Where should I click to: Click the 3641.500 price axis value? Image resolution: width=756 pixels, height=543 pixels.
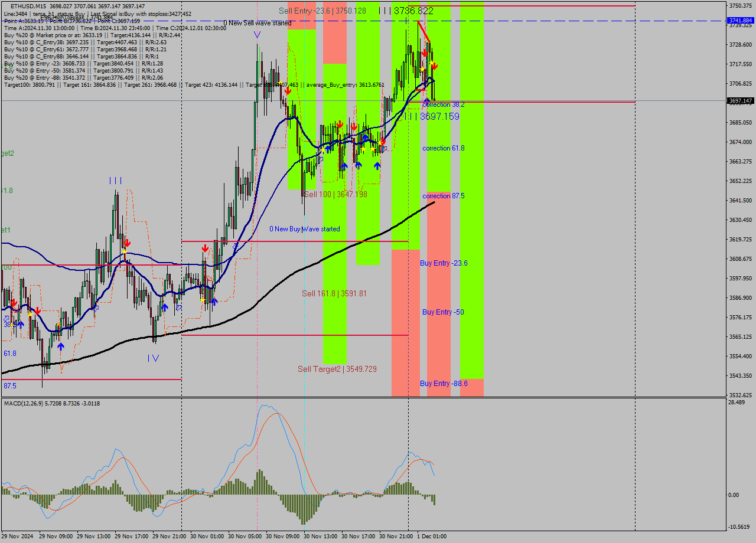pyautogui.click(x=741, y=201)
